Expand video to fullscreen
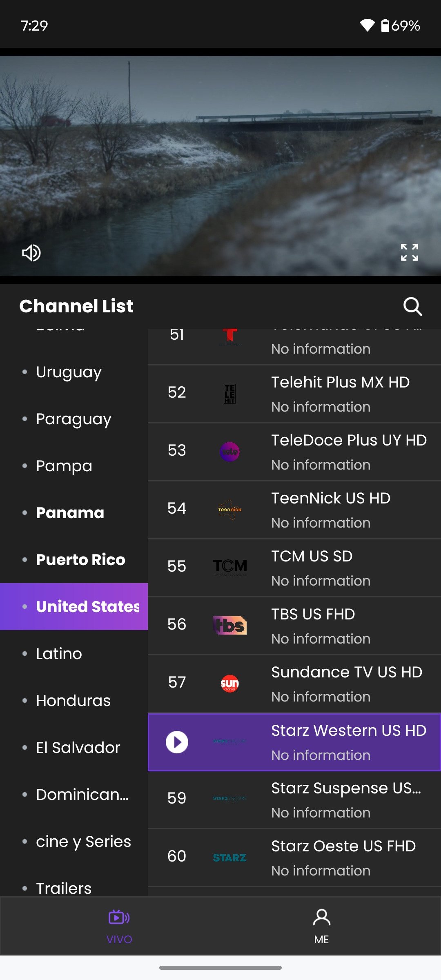 coord(409,252)
